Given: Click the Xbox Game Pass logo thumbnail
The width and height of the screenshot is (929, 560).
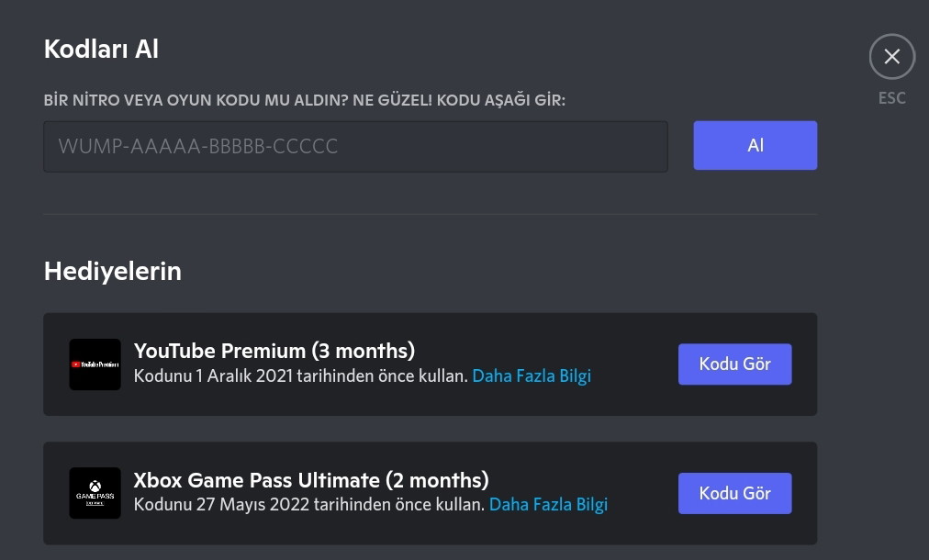Looking at the screenshot, I should [x=95, y=493].
